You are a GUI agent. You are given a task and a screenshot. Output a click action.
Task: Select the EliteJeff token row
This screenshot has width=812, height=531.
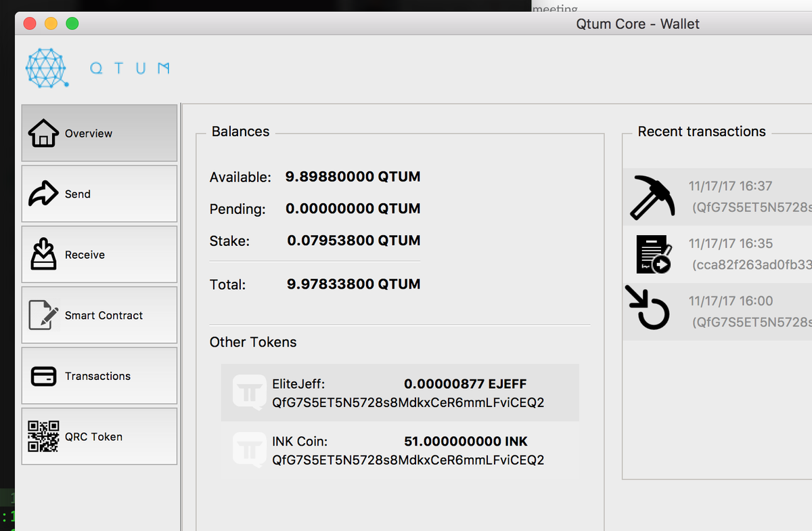click(x=400, y=393)
